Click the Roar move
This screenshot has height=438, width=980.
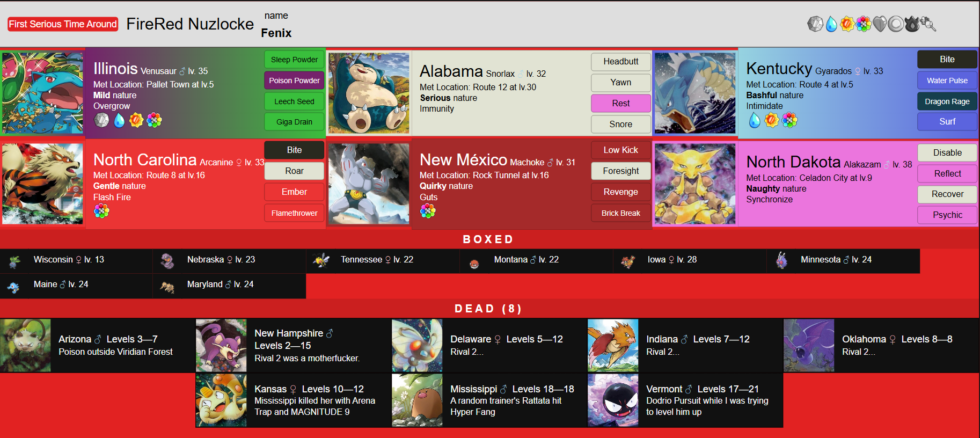pos(294,171)
